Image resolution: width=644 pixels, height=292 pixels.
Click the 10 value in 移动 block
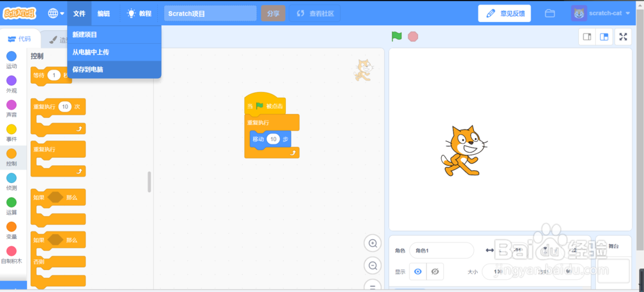(x=273, y=139)
